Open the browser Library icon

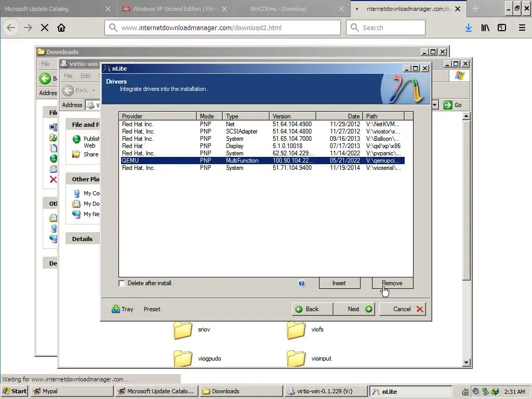485,28
